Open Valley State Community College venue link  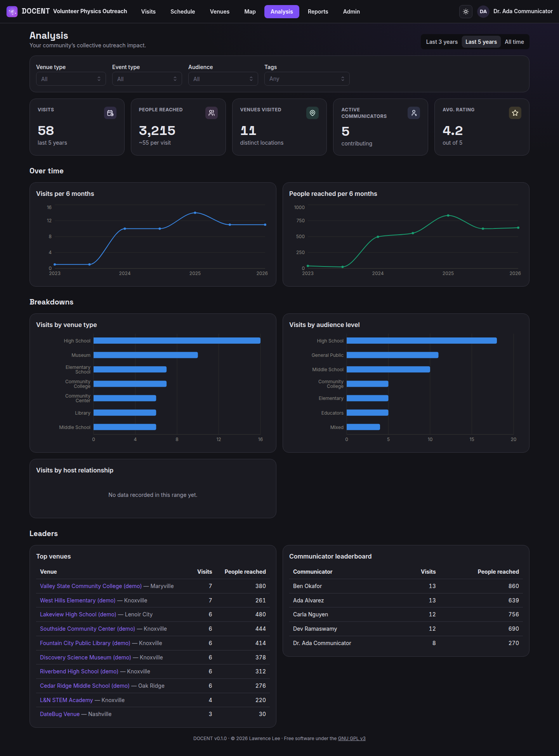pyautogui.click(x=91, y=586)
